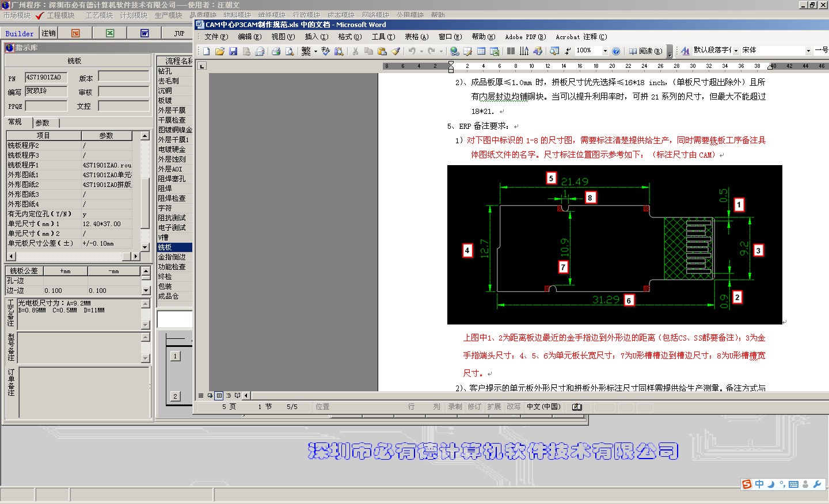Insert Excel worksheet icon in Word toolbar
Screen dimensions: 829x504
click(x=495, y=51)
